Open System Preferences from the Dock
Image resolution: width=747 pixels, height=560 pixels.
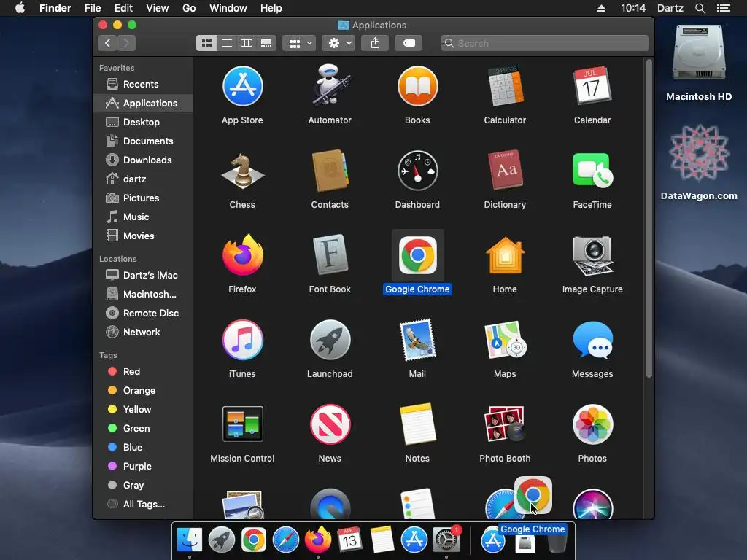click(446, 540)
